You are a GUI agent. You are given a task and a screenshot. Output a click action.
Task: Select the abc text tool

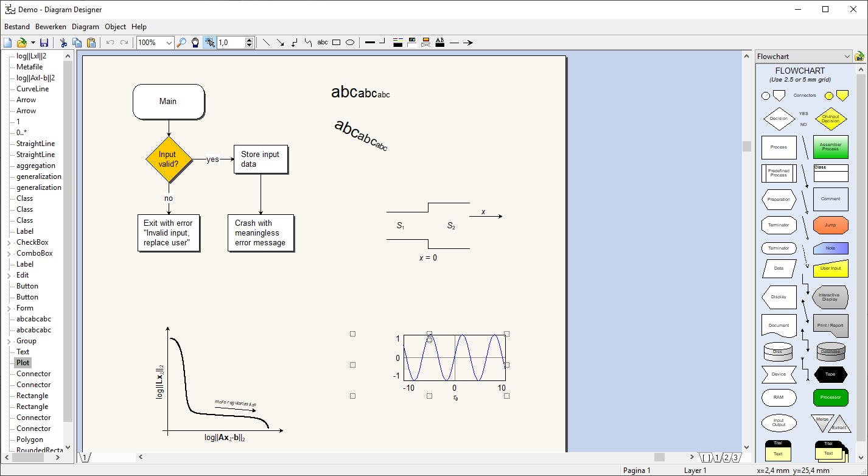point(323,42)
